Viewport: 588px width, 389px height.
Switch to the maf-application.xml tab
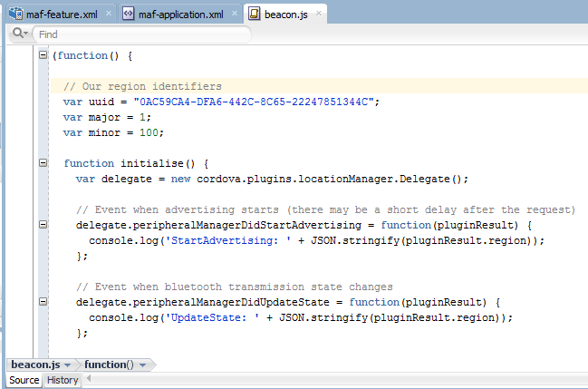(181, 15)
